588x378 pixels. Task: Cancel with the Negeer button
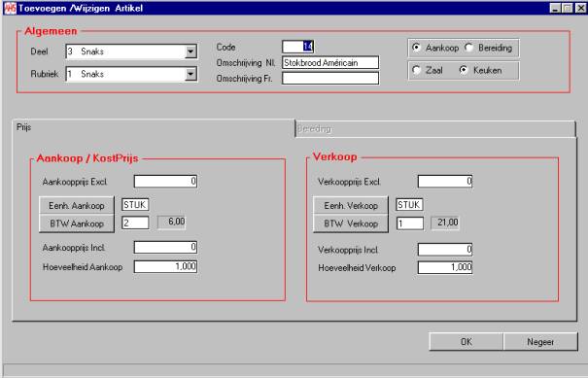(540, 342)
